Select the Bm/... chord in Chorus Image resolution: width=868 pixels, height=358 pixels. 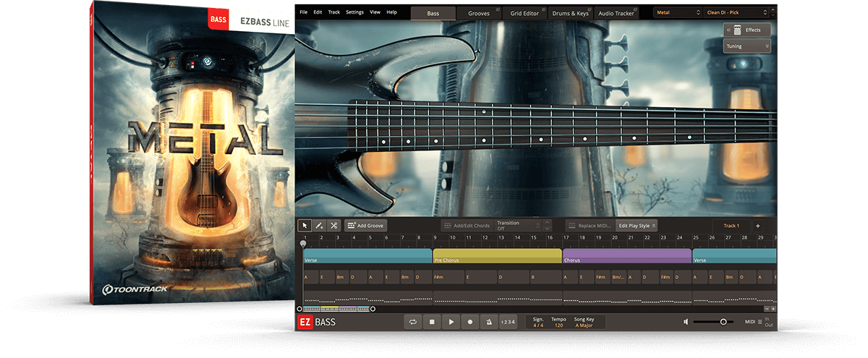618,277
